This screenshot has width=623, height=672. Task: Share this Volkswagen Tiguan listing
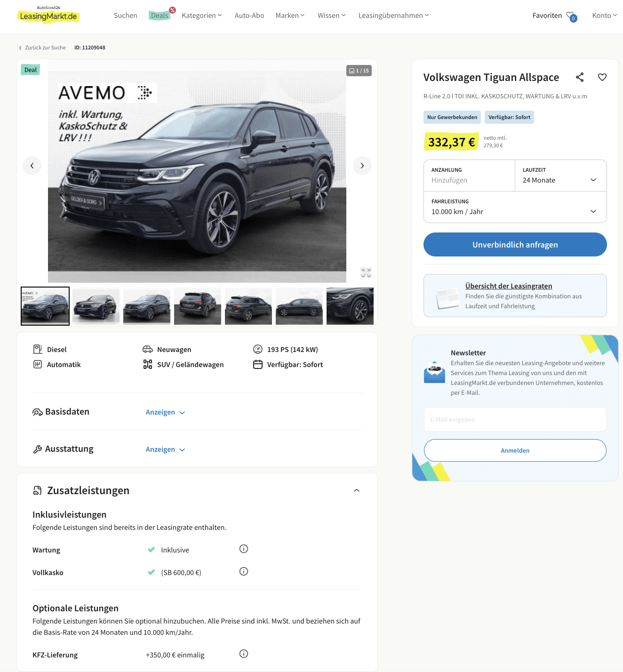(x=580, y=77)
